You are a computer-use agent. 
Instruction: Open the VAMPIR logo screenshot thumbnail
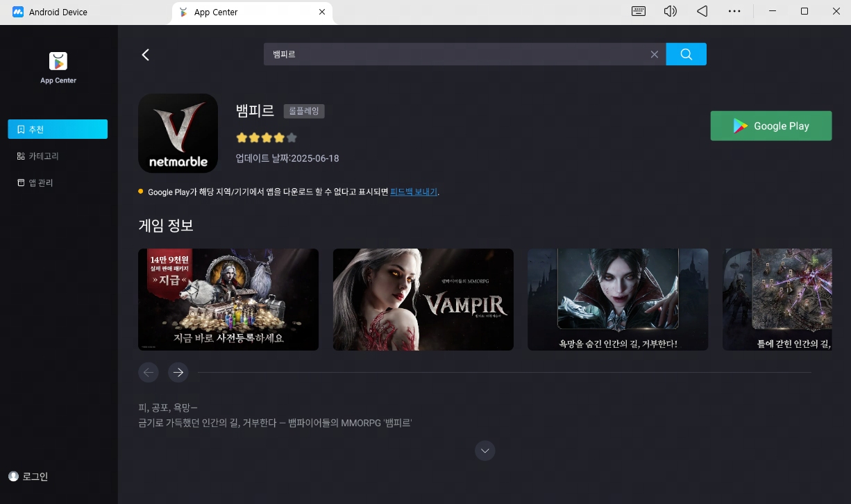(423, 299)
